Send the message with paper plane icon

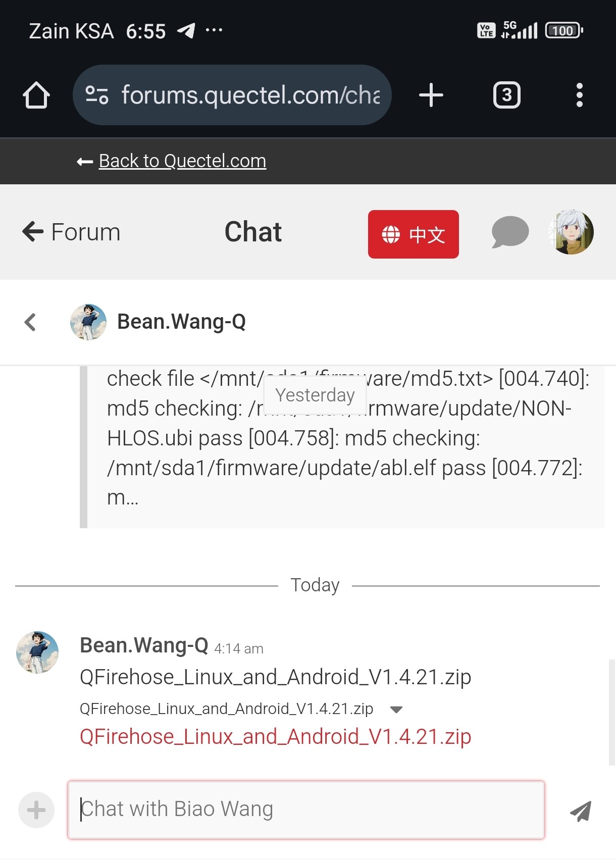click(x=581, y=811)
